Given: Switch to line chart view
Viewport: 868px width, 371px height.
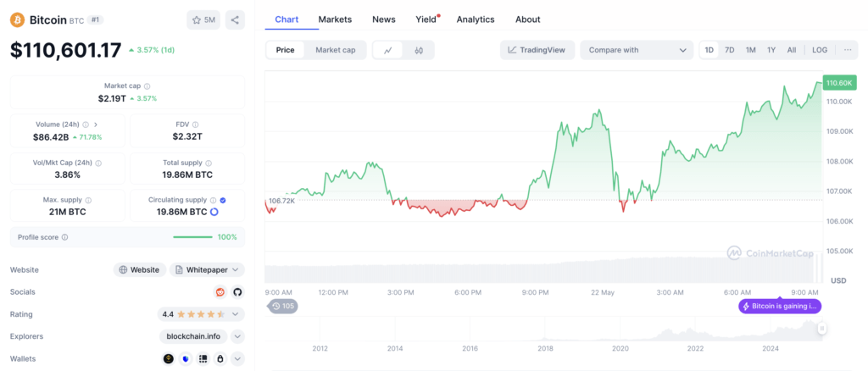Looking at the screenshot, I should pyautogui.click(x=388, y=50).
